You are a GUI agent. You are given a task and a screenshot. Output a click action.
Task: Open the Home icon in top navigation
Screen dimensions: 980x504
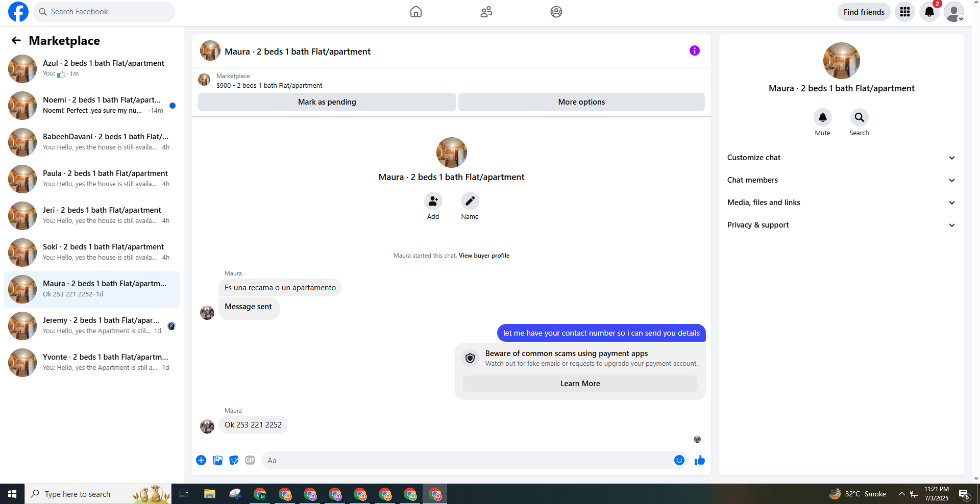416,12
